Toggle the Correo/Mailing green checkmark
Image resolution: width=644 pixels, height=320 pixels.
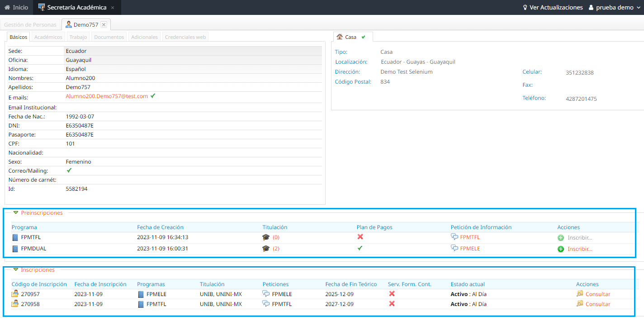[69, 170]
